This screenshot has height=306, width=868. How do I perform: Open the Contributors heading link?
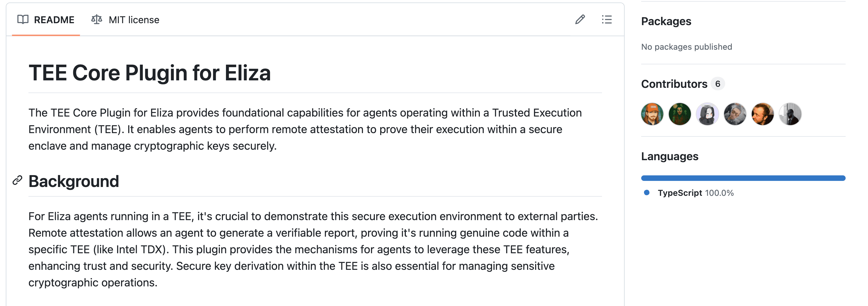pos(674,84)
